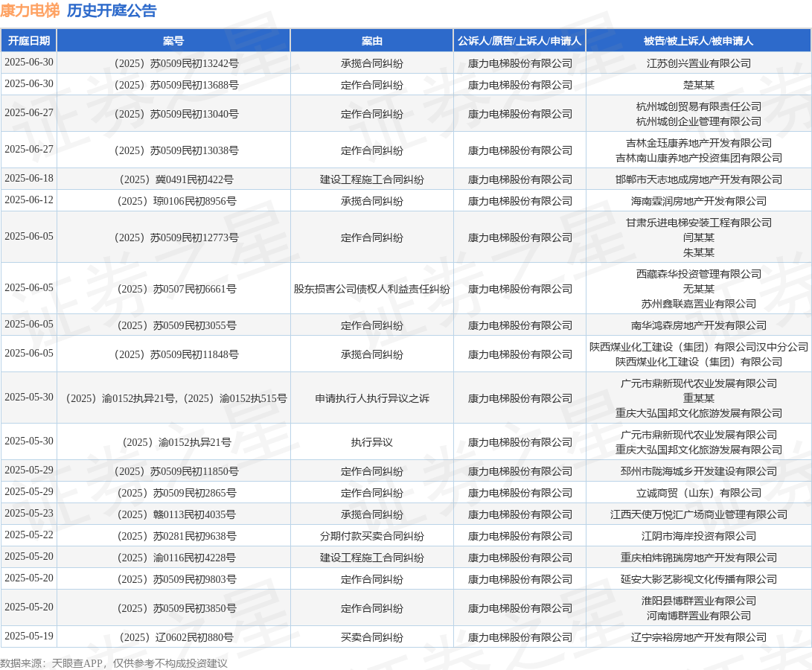812x670 pixels.
Task: Click defendant 河南博群置业有限公司
Action: tap(699, 616)
